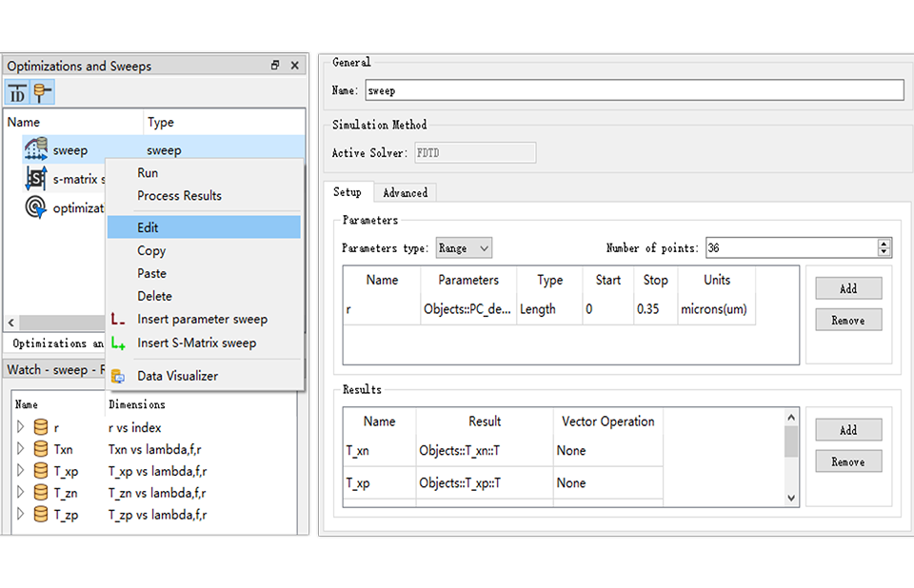Choose Copy in the context menu
The width and height of the screenshot is (914, 588).
point(204,250)
